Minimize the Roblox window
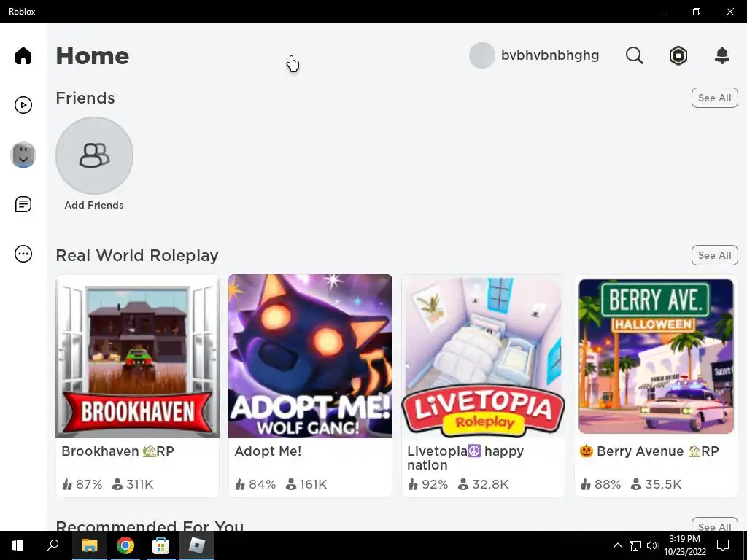The image size is (747, 560). tap(662, 12)
